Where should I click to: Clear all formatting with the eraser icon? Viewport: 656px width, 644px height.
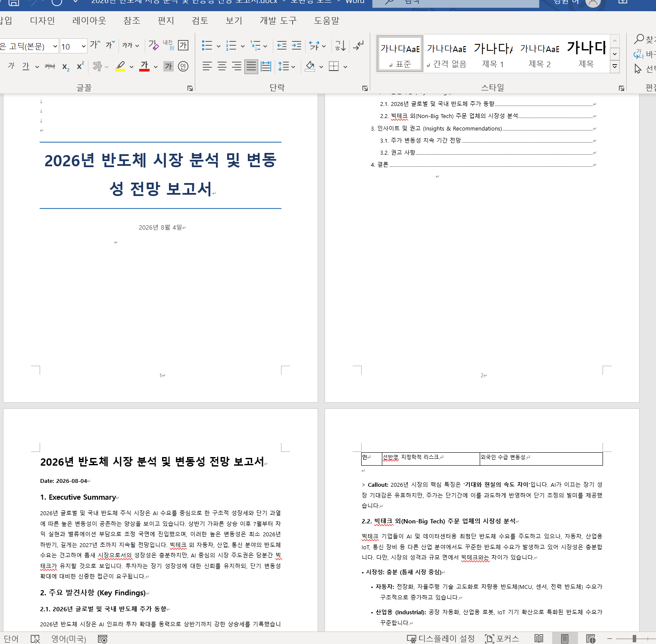153,45
